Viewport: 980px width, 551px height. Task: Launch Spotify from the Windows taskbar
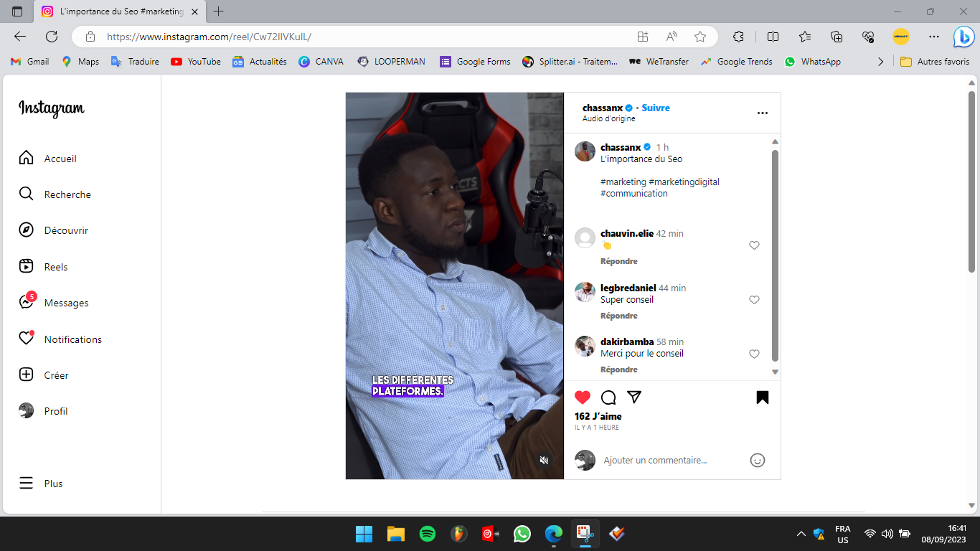point(428,534)
